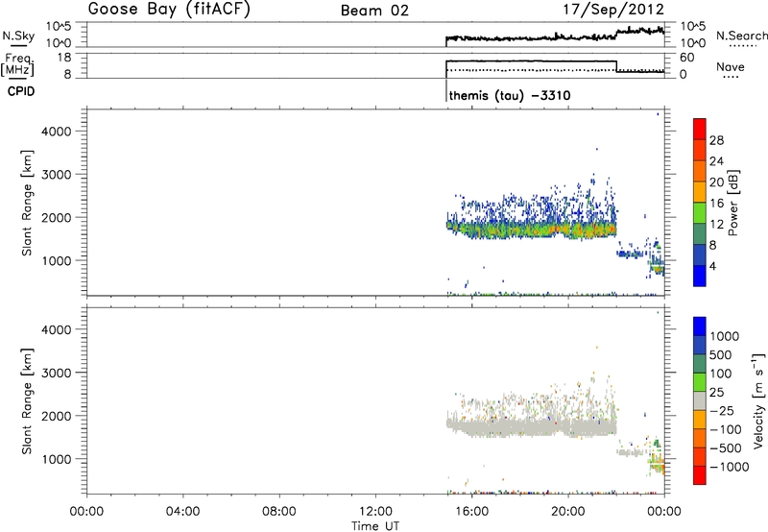
Task: Click the "CPID" row label
Action: (21, 91)
